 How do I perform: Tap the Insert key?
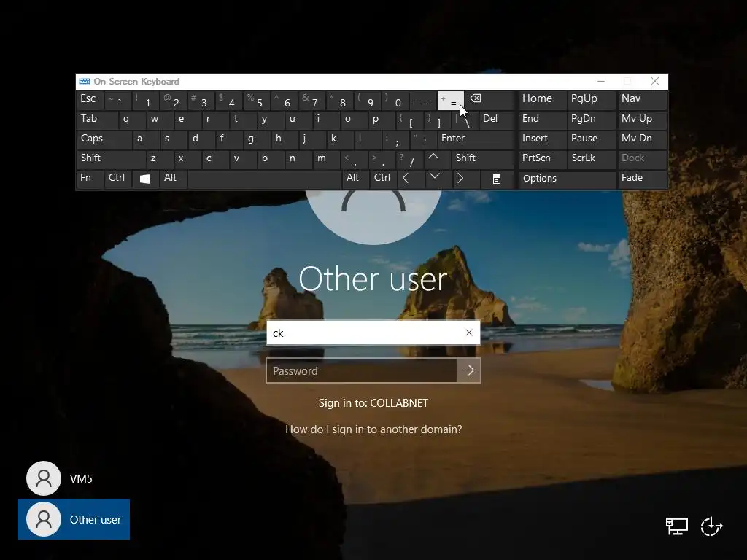point(542,139)
